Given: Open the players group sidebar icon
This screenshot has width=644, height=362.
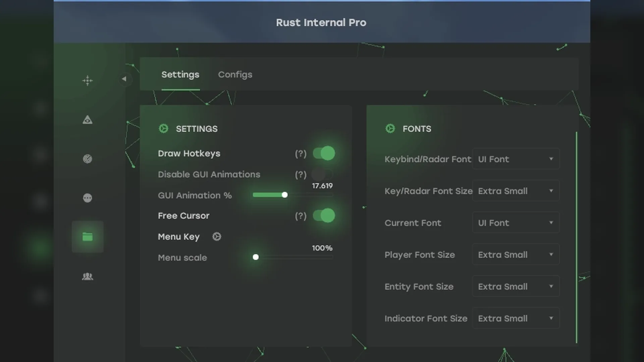Looking at the screenshot, I should pyautogui.click(x=88, y=276).
